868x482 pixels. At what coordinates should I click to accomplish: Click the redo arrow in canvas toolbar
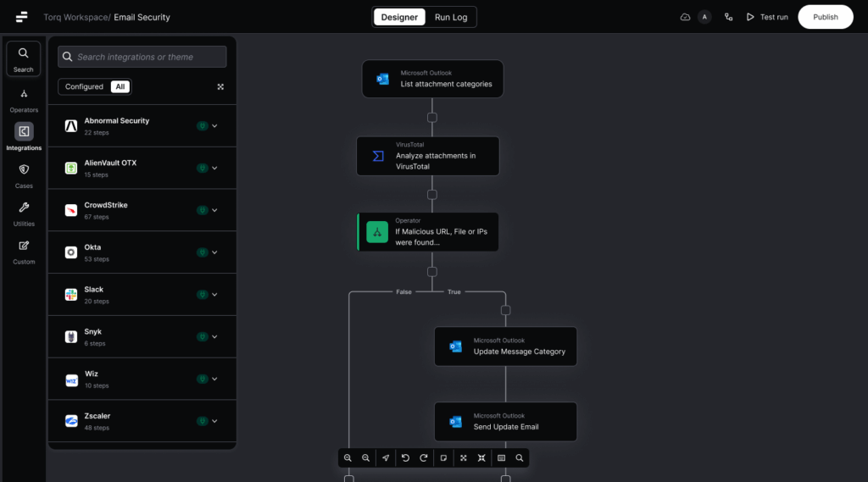pos(424,458)
